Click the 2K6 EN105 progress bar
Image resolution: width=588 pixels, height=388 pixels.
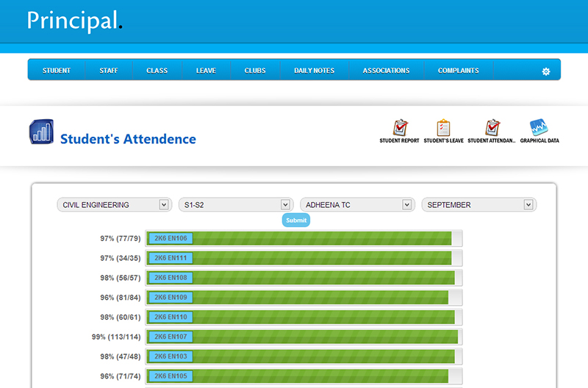coord(304,376)
